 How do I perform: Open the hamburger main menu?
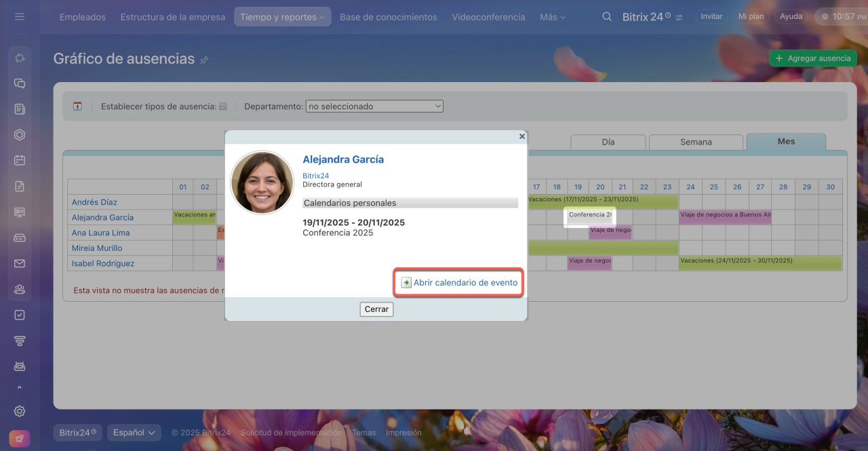tap(20, 16)
